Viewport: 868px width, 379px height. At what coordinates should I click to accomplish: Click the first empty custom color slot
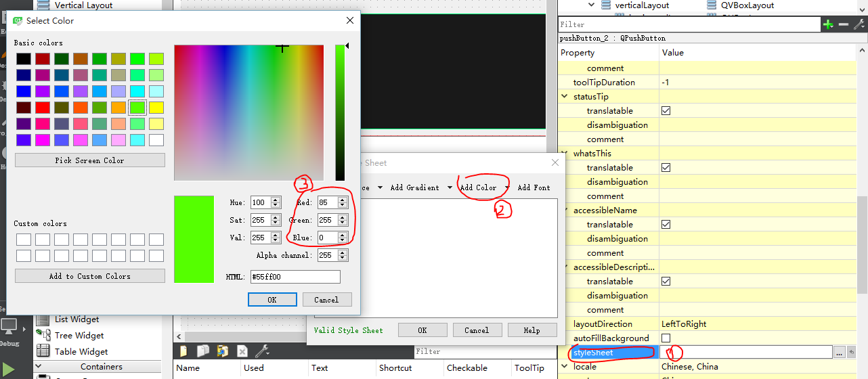click(x=24, y=240)
